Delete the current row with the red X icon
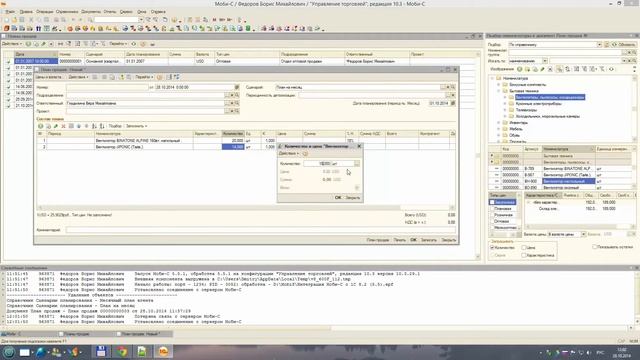This screenshot has height=360, width=640. click(x=63, y=126)
